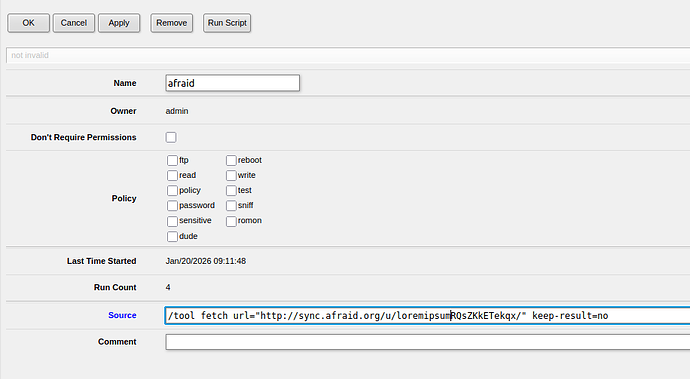Click the Policy label
The height and width of the screenshot is (379, 690).
click(x=124, y=199)
